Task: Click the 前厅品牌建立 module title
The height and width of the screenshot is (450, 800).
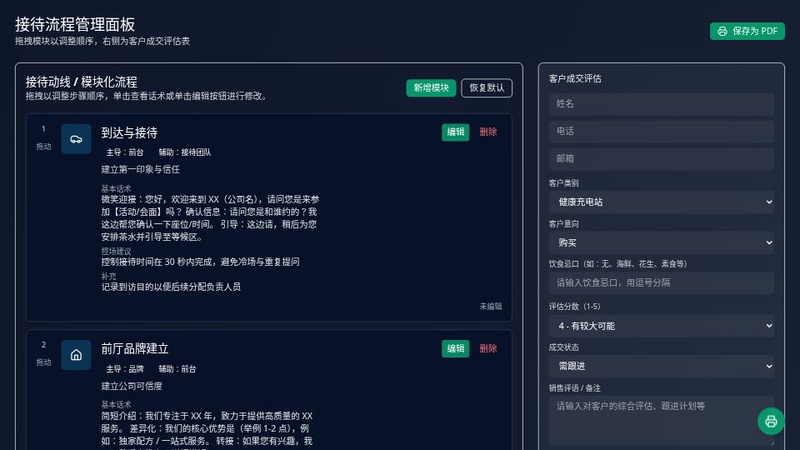Action: pos(135,349)
